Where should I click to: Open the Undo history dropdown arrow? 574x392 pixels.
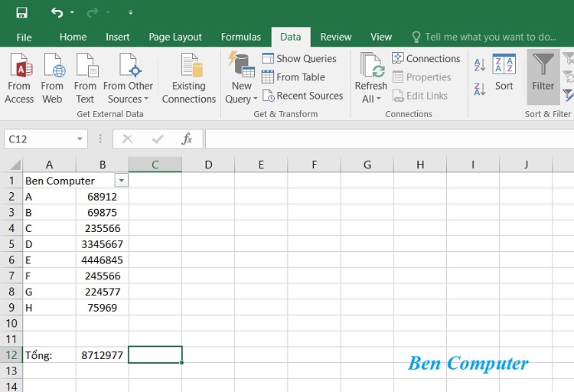72,12
